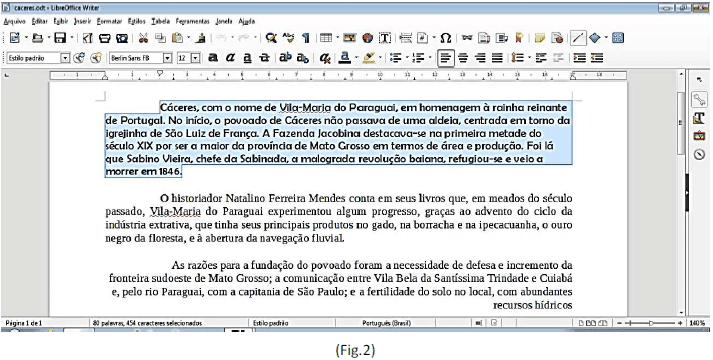Open the Arquivo menu
Screen dimensions: 713x360
tap(14, 21)
